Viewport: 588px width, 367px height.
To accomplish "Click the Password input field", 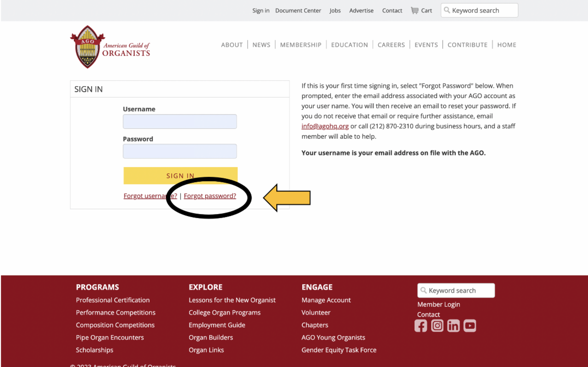I will 180,151.
